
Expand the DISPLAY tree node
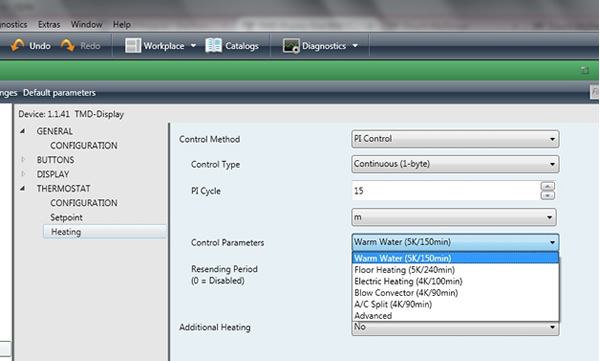click(23, 174)
